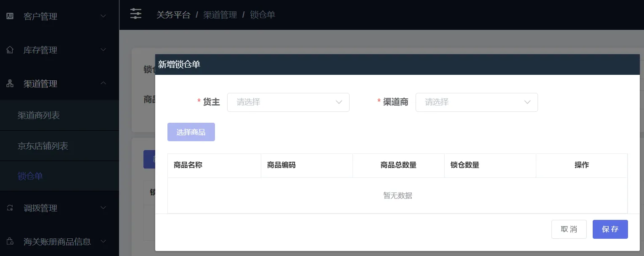
Task: Open 渠道商列表 in sidebar
Action: click(39, 115)
